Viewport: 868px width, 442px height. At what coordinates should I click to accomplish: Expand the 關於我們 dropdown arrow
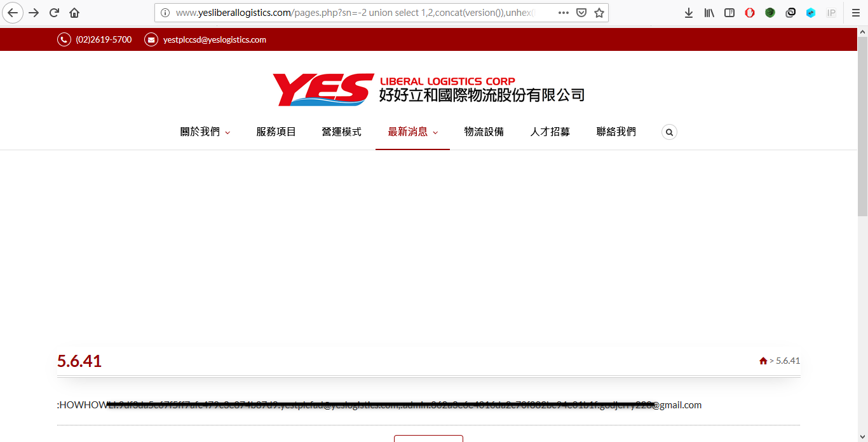point(227,132)
